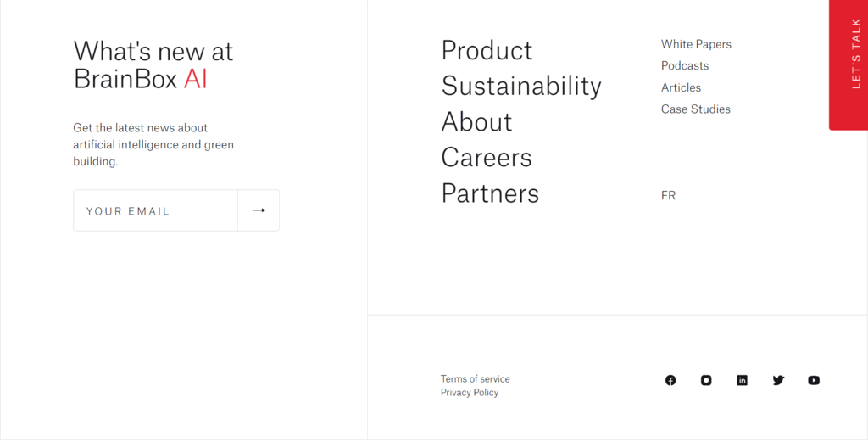Go to Podcasts

point(685,65)
